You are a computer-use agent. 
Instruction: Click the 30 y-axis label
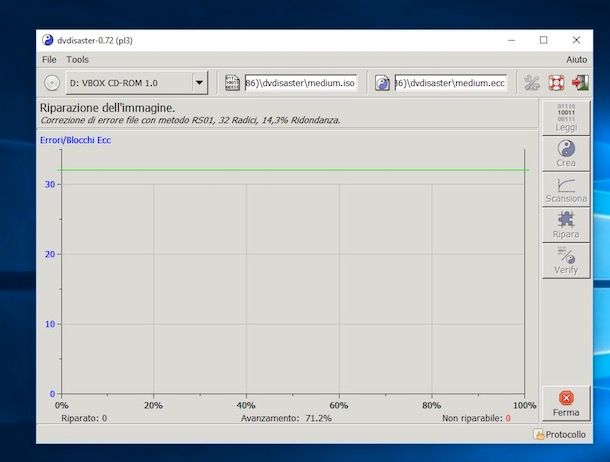(50, 184)
